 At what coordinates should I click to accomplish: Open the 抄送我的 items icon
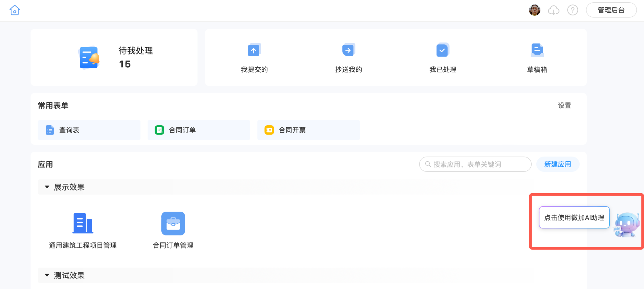[348, 50]
